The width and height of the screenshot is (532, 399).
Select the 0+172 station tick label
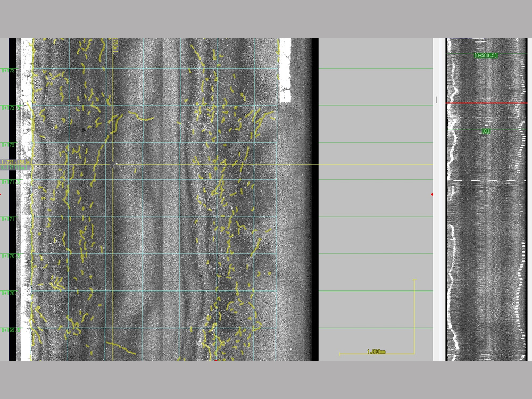(x=8, y=145)
